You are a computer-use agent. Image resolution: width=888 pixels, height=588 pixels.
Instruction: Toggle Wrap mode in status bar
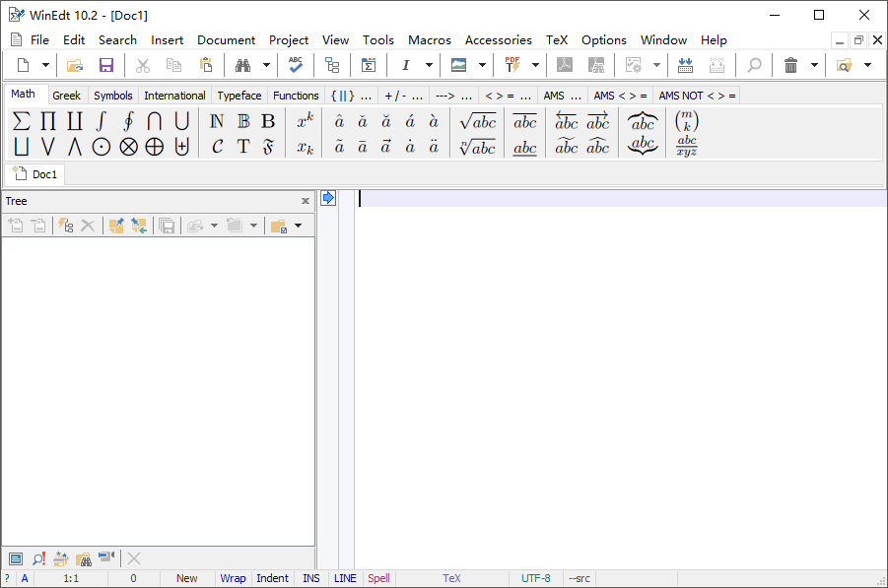tap(233, 578)
